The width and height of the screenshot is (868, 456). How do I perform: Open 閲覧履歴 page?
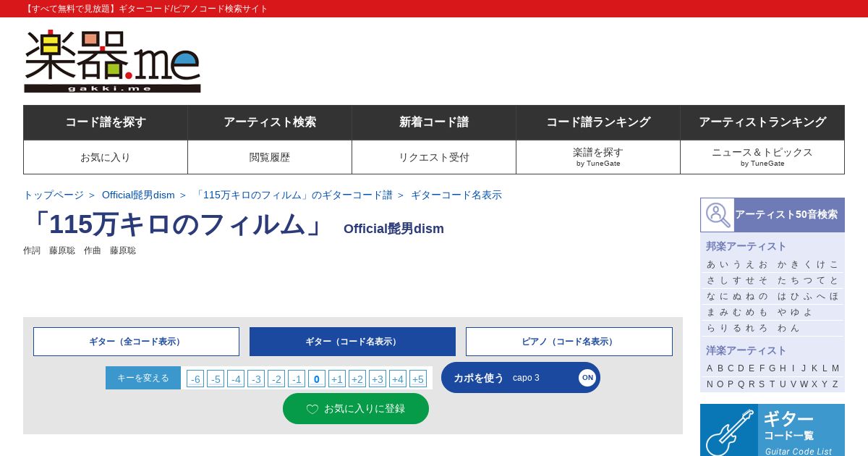[270, 157]
